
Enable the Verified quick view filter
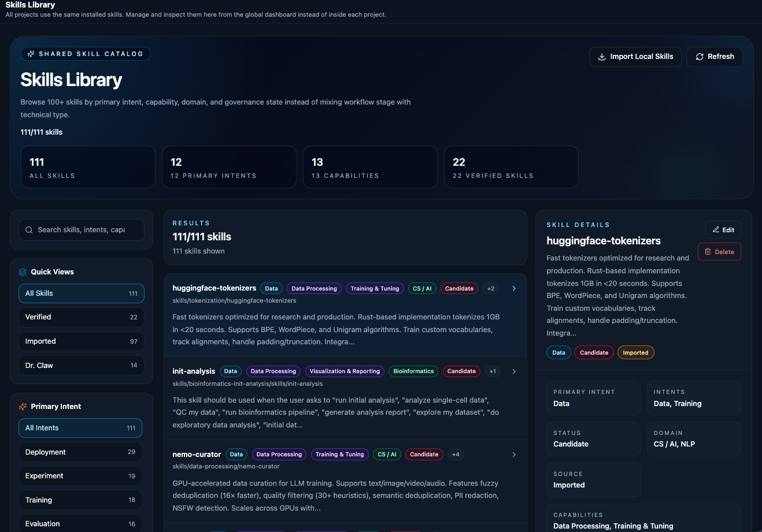[x=81, y=317]
